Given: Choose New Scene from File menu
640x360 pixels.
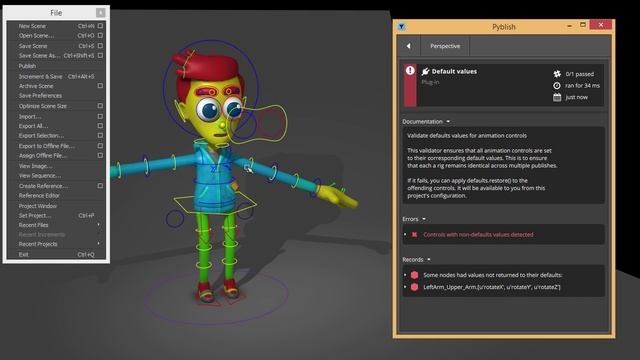Looking at the screenshot, I should 32,26.
